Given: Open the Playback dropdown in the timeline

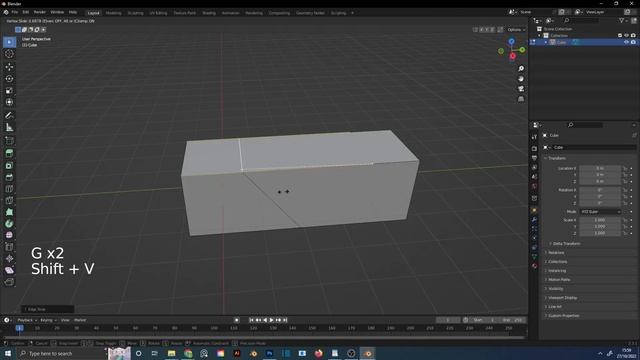Looking at the screenshot, I should point(27,320).
